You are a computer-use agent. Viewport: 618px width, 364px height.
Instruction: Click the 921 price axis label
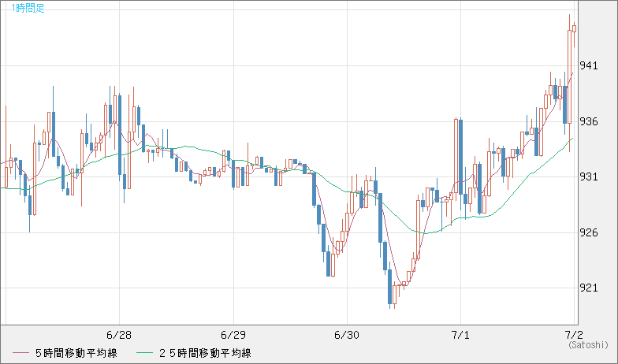coord(589,288)
